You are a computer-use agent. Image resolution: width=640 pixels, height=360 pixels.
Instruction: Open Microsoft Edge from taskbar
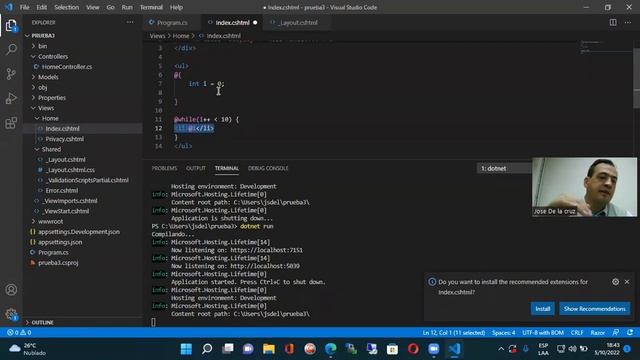point(331,349)
